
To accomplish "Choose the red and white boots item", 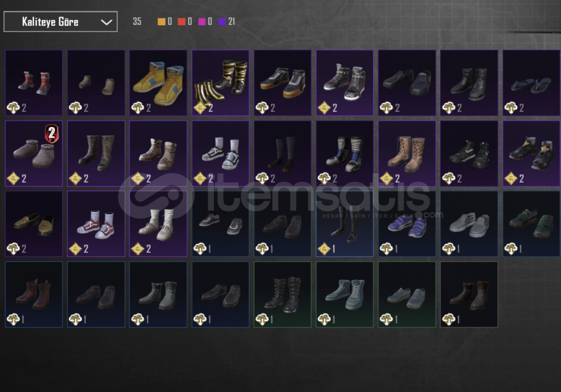I will 34,83.
